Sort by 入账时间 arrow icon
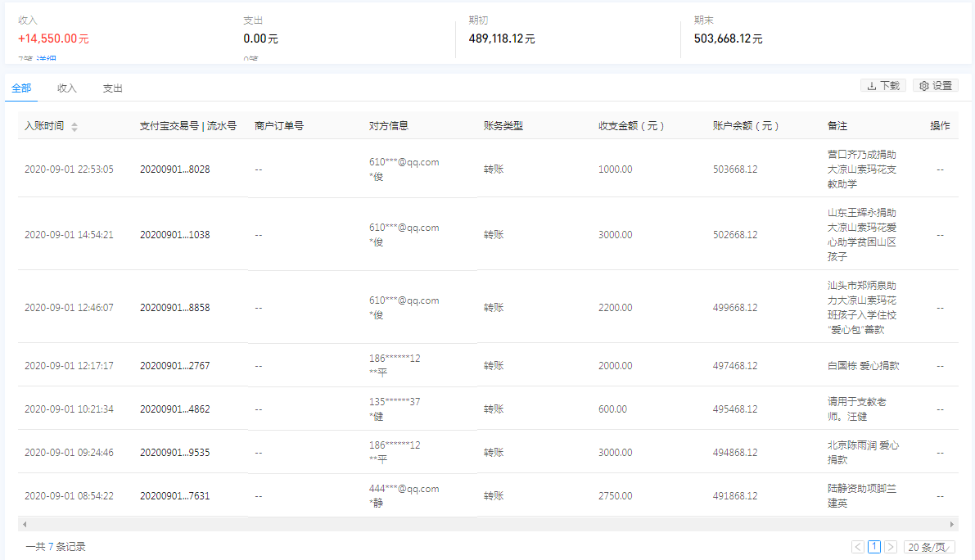 click(x=74, y=127)
